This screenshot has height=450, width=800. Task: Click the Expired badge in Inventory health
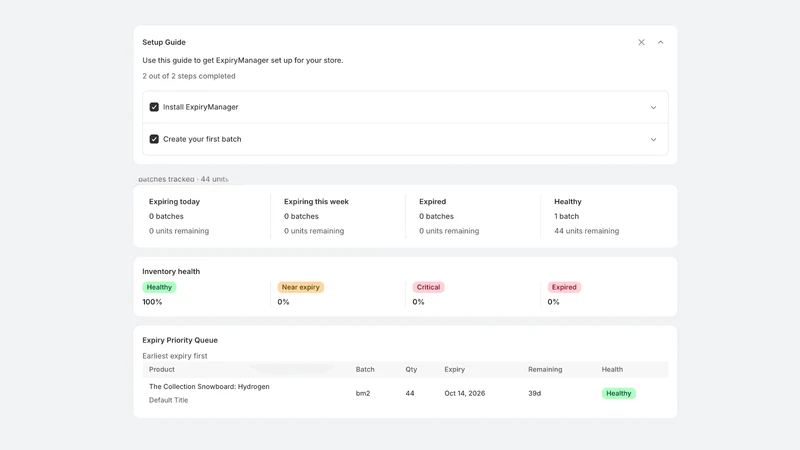pos(564,287)
